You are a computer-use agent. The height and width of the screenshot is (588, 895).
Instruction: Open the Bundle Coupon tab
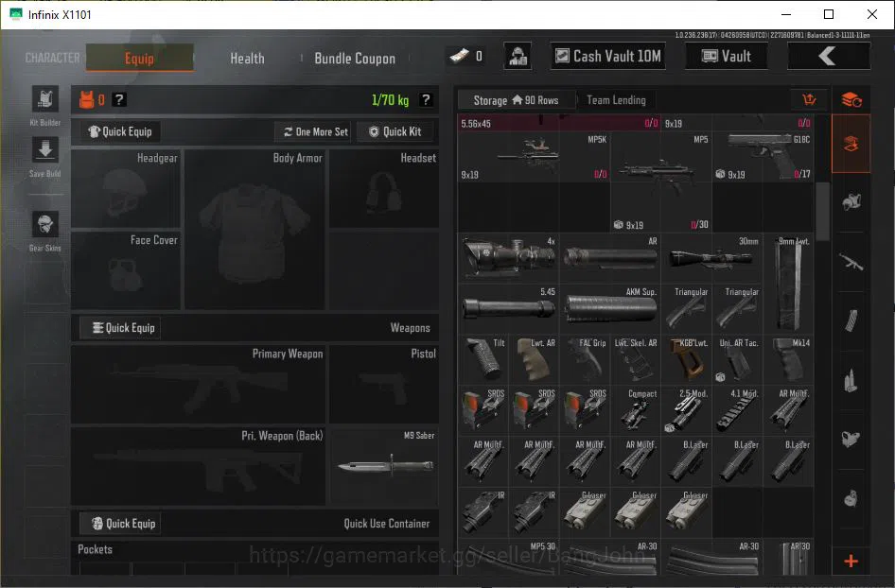click(x=355, y=59)
